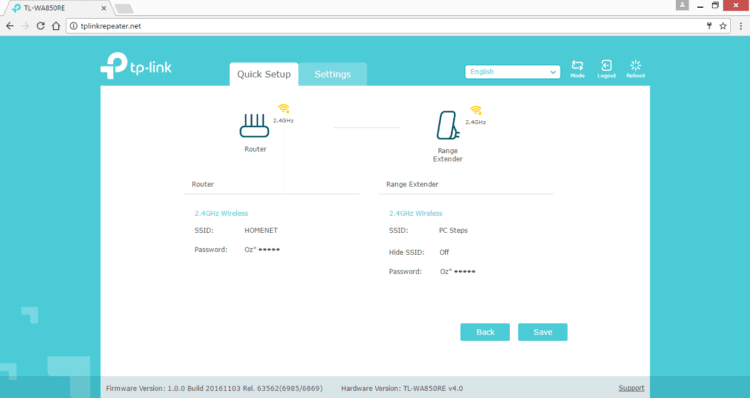Click the Range Extender 2.4GHz Wi-Fi signal icon
This screenshot has height=398, width=750.
pyautogui.click(x=476, y=110)
